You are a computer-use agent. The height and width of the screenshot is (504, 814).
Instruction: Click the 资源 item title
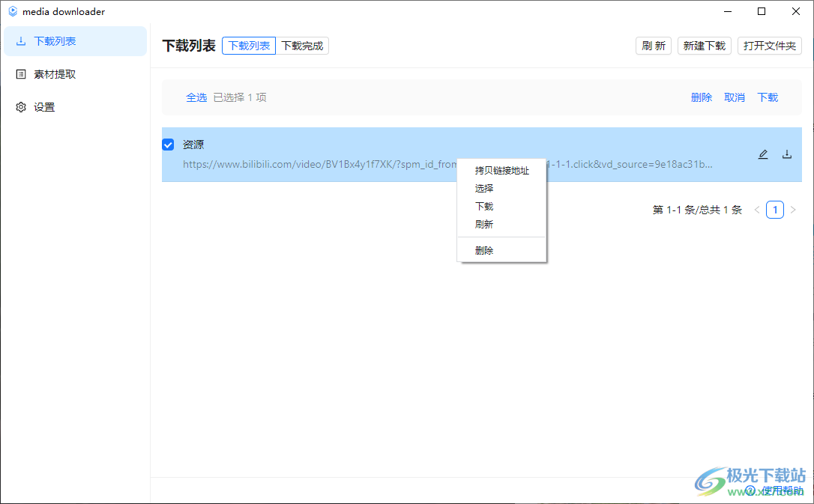click(x=193, y=144)
